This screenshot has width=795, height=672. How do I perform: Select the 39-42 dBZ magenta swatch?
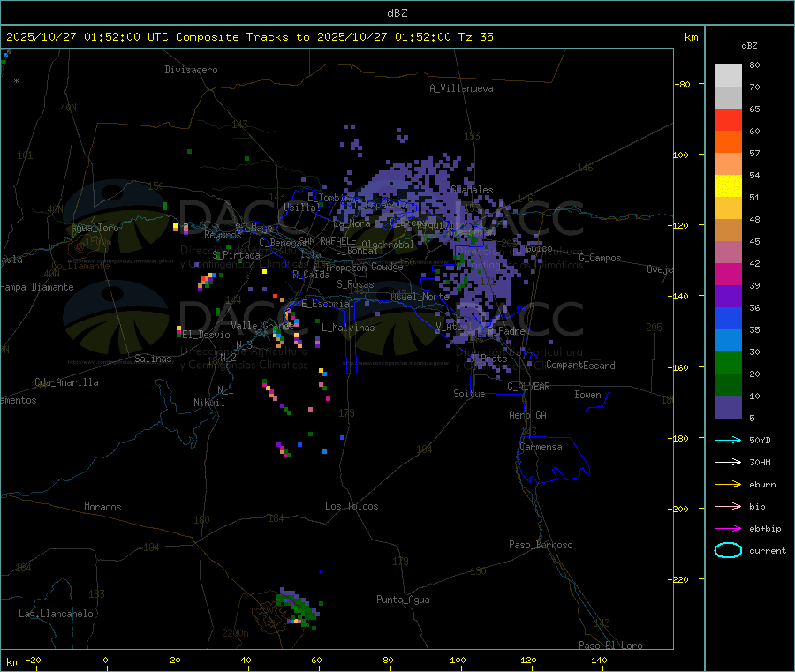point(728,274)
